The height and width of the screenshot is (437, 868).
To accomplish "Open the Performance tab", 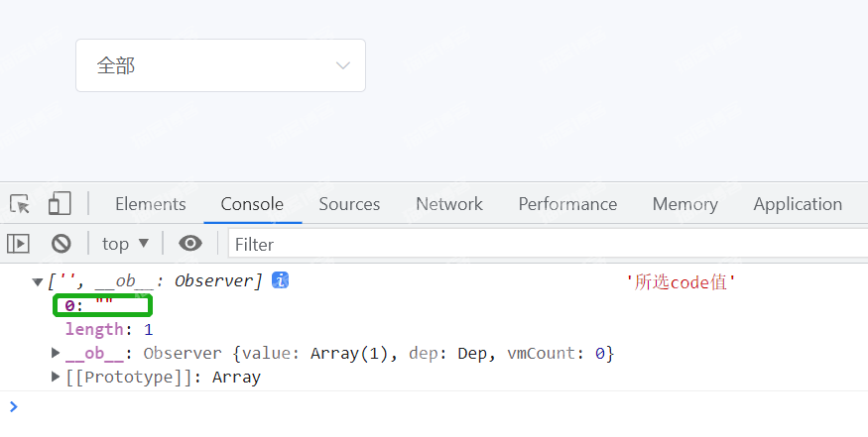I will pyautogui.click(x=567, y=204).
